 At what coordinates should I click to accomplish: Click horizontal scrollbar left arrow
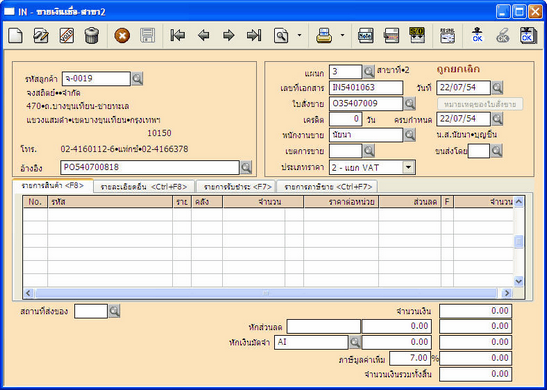coord(29,293)
